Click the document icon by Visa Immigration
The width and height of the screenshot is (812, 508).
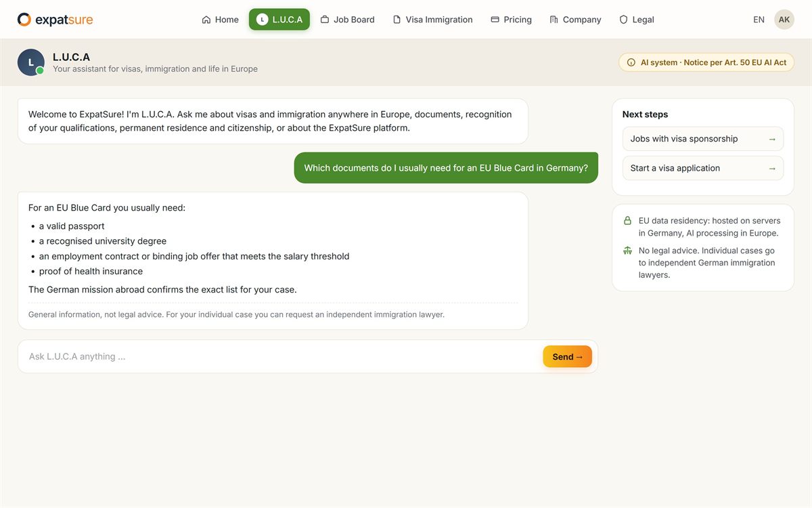click(397, 20)
